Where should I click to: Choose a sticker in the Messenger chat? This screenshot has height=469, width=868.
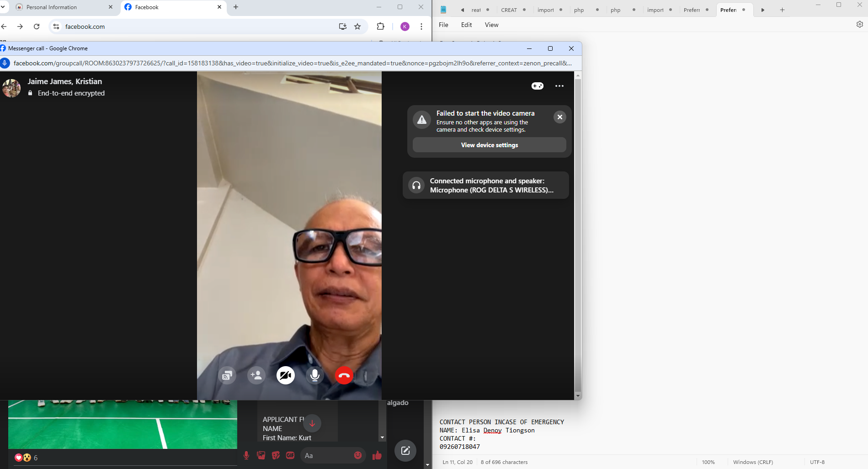coord(276,455)
